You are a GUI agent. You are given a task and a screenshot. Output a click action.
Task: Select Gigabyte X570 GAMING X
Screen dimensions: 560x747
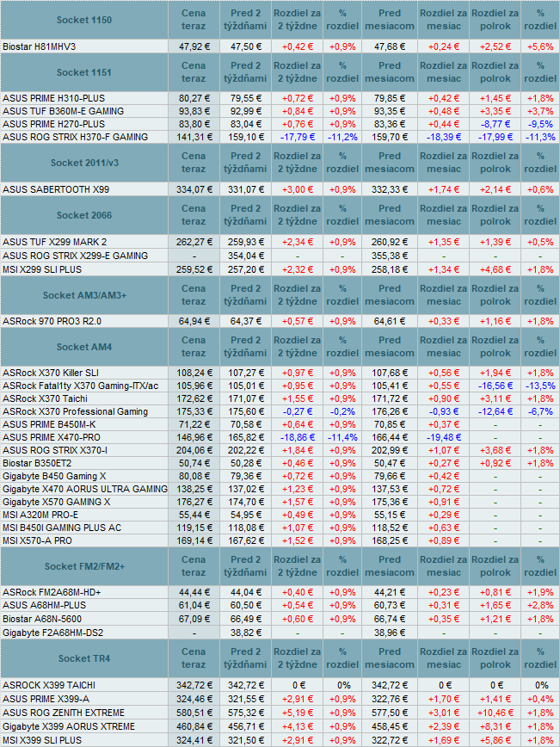56,502
